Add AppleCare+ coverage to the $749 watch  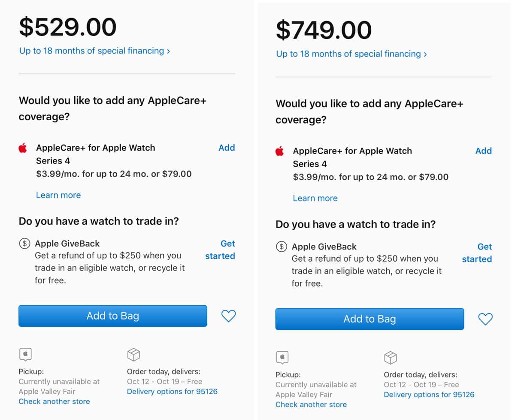pos(484,151)
